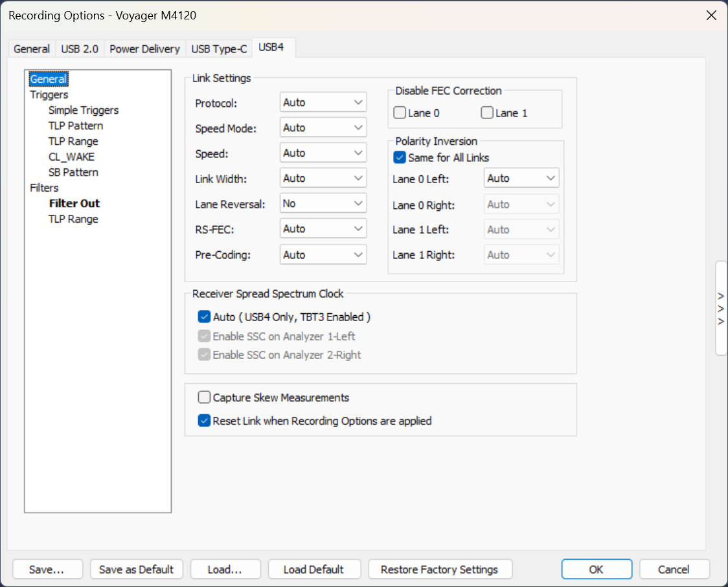Open the Lane 0 Left polarity dropdown
This screenshot has width=728, height=587.
(x=521, y=178)
